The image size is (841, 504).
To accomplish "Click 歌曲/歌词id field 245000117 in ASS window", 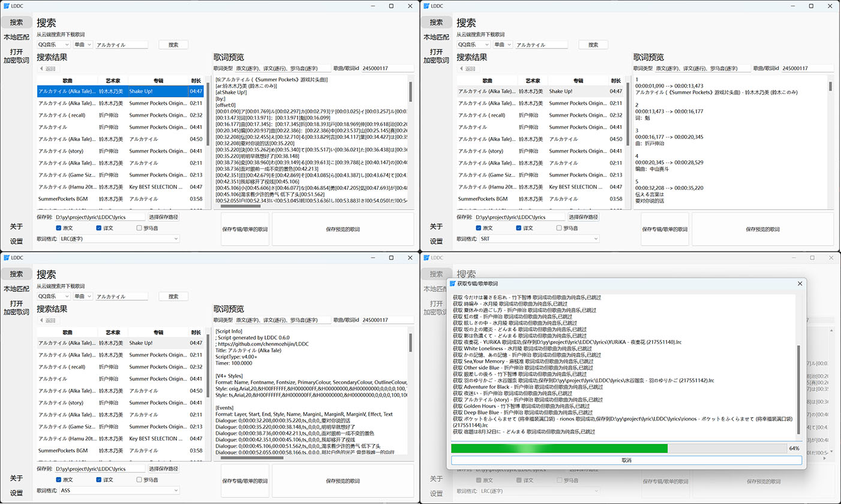I will 387,320.
